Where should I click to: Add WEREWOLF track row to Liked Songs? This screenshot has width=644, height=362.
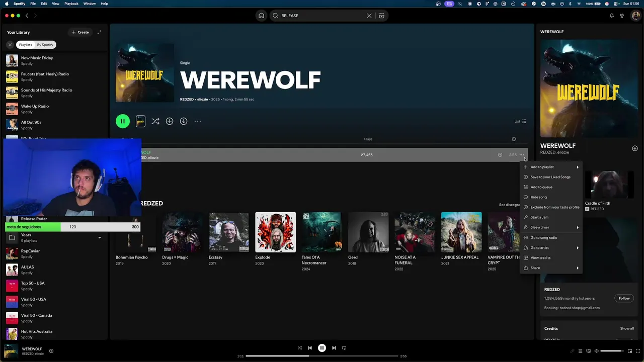point(500,155)
